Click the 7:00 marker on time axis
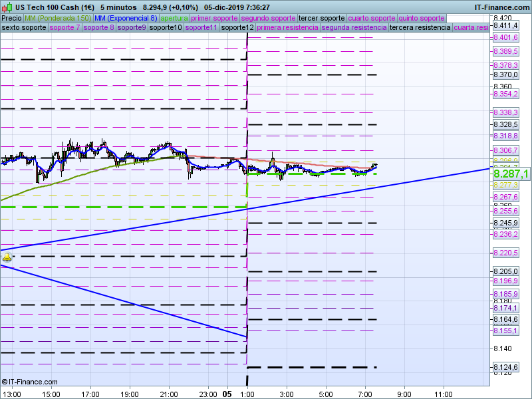Image resolution: width=532 pixels, height=399 pixels. 365,394
